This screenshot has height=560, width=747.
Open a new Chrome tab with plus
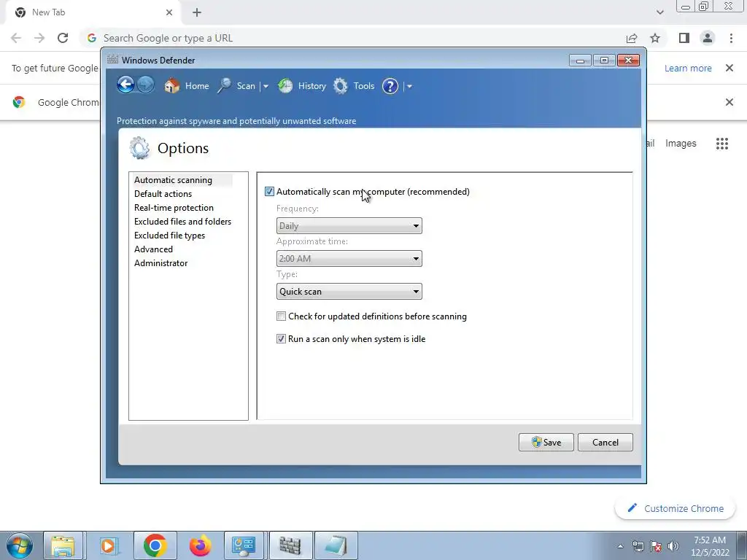(197, 13)
